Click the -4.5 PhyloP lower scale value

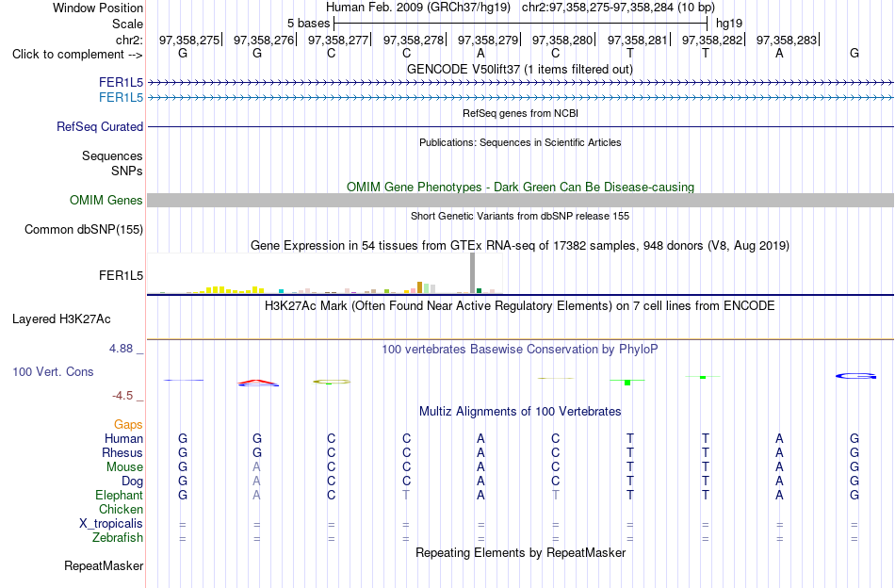pyautogui.click(x=122, y=396)
